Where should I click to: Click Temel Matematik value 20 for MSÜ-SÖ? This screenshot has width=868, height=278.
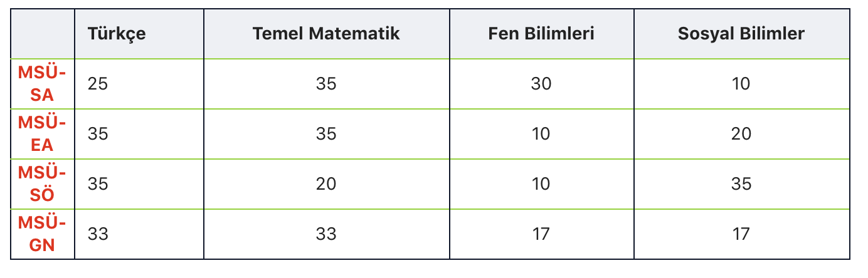tap(326, 184)
